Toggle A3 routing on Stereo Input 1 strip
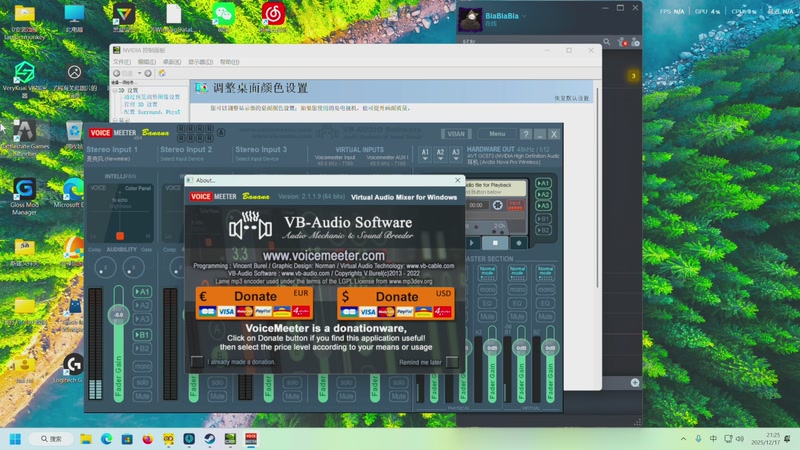The image size is (800, 450). (142, 319)
